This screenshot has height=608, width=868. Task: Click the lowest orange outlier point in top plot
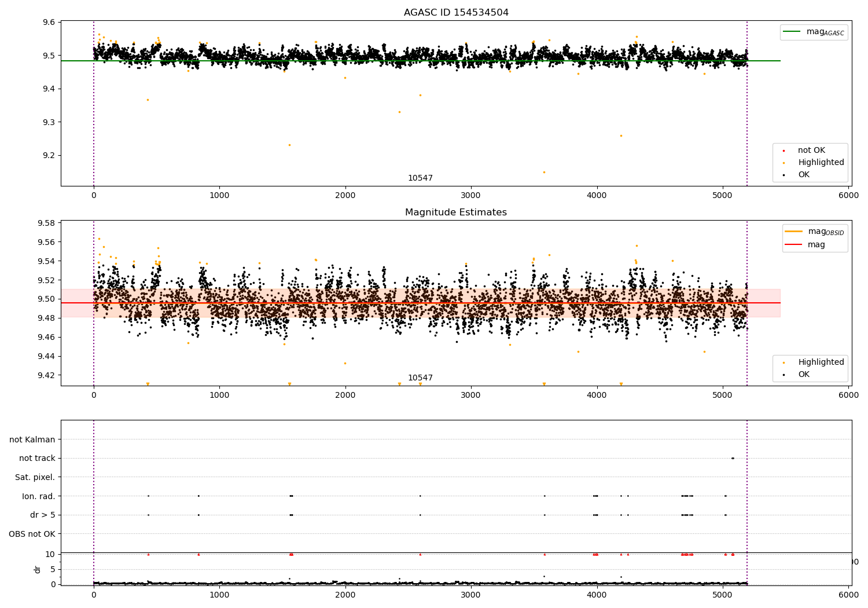point(544,172)
